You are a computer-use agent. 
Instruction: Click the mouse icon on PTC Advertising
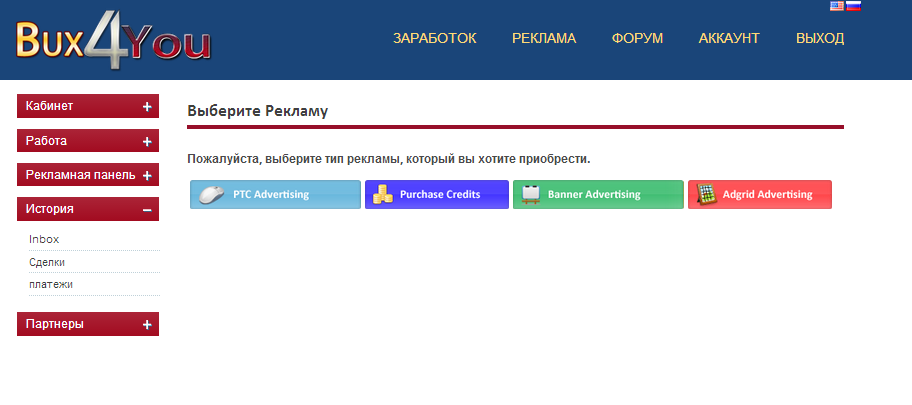pos(211,194)
